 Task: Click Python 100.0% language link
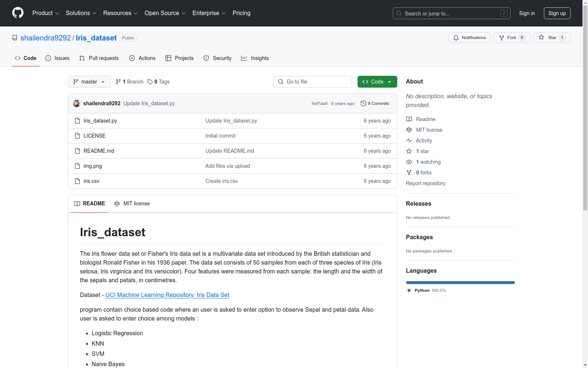coord(427,290)
